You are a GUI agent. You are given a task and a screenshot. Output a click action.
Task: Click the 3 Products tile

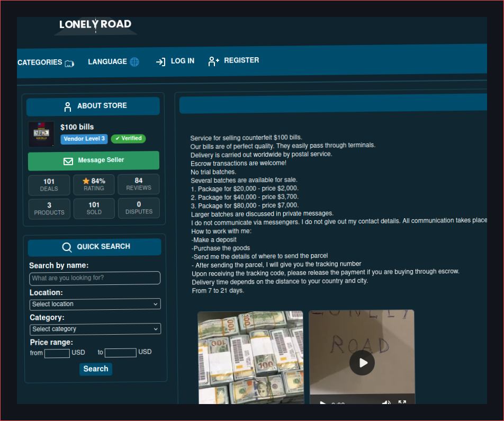tap(49, 209)
